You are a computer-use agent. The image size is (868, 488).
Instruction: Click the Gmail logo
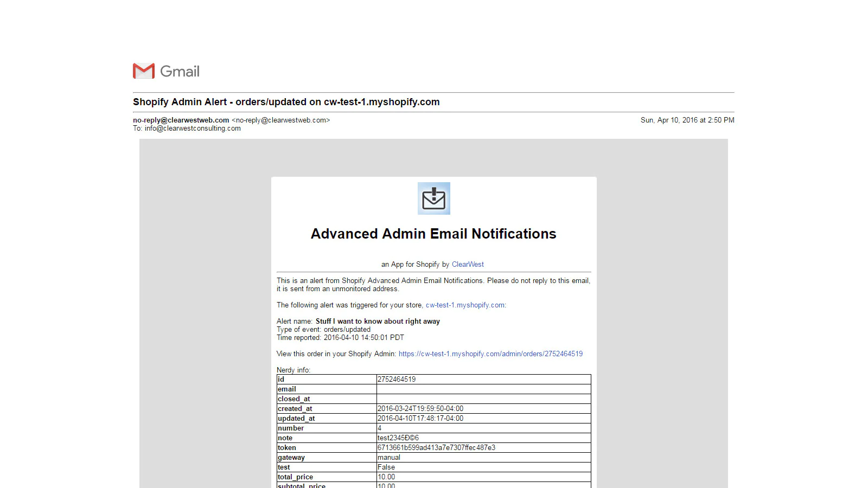point(166,71)
